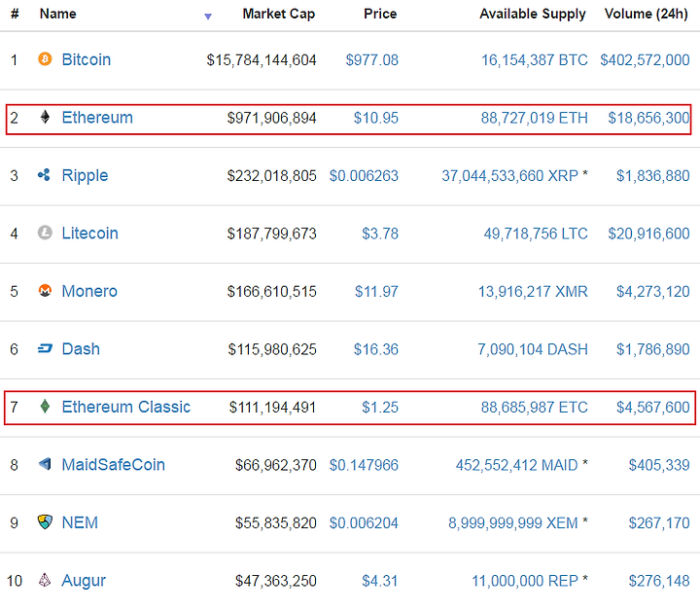
Task: Open the Litecoin name link
Action: point(89,233)
